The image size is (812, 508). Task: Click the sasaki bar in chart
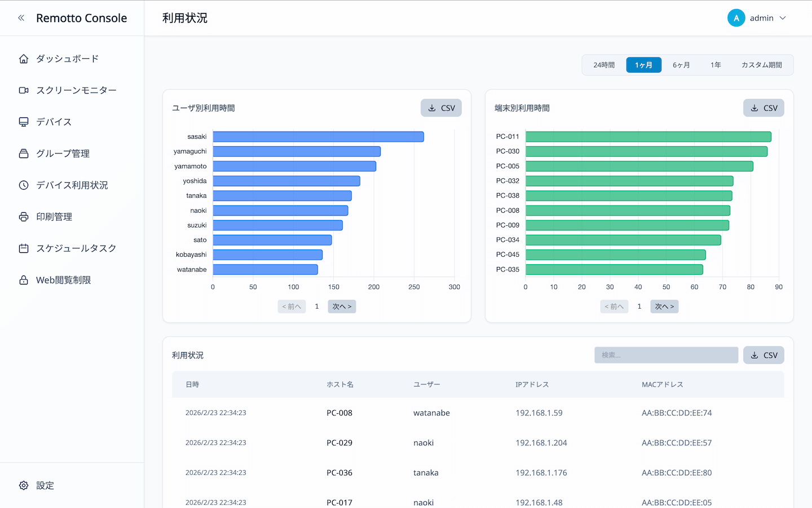click(x=318, y=137)
